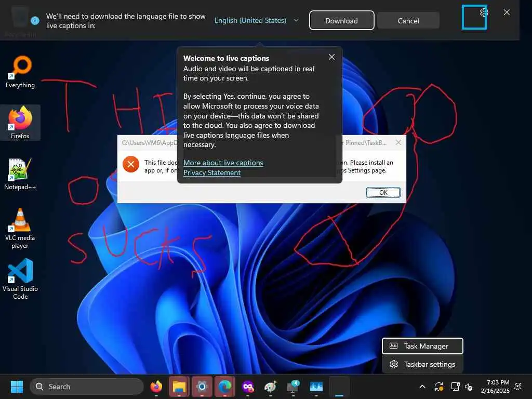Open the Windows Start menu
Image resolution: width=532 pixels, height=399 pixels.
coord(17,387)
